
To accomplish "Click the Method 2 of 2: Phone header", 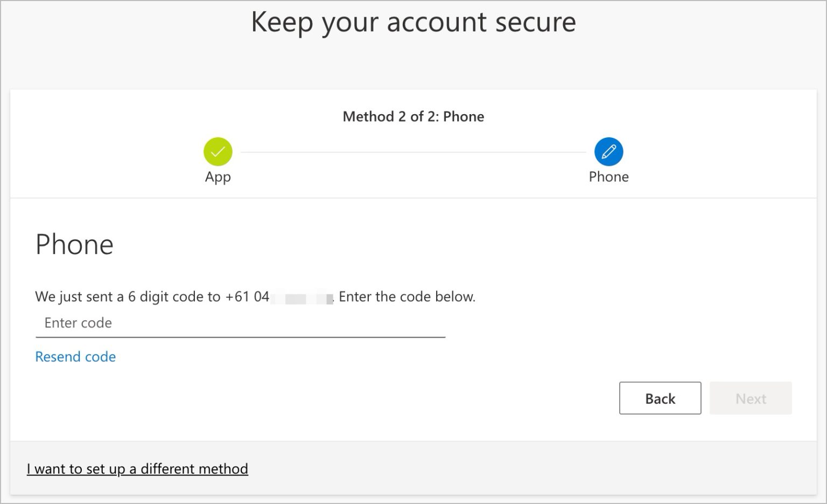I will [x=413, y=116].
